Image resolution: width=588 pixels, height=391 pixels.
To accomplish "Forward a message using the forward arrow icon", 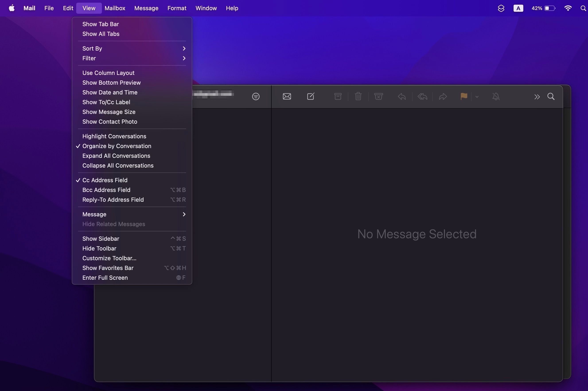I will coord(443,96).
